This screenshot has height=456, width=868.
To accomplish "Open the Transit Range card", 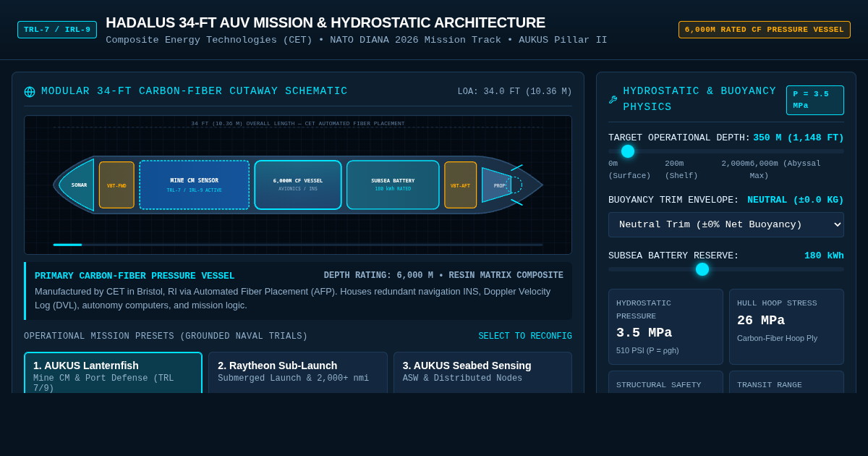I will 786,382.
